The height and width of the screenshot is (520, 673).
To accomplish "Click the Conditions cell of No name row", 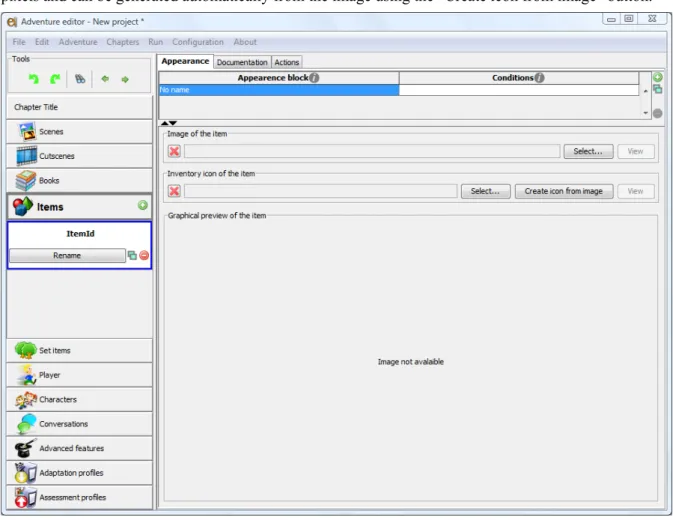I will [x=519, y=90].
